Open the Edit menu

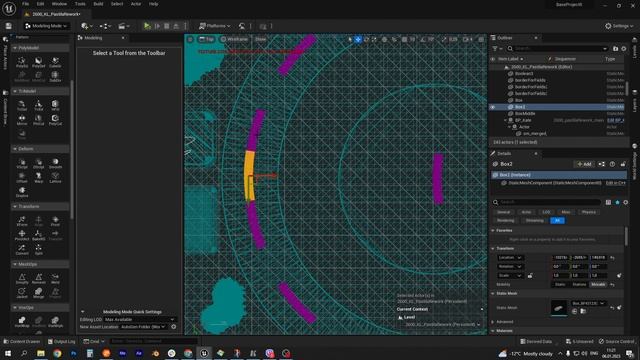point(40,4)
